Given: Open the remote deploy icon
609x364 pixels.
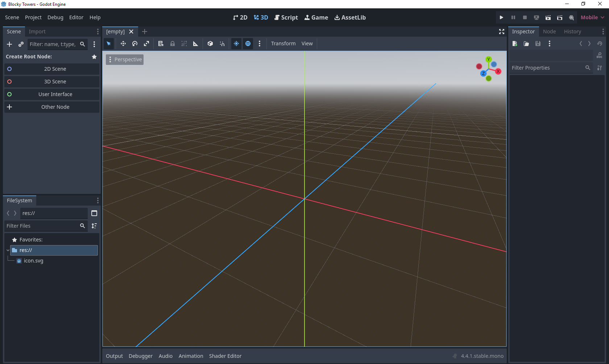Looking at the screenshot, I should 536,17.
